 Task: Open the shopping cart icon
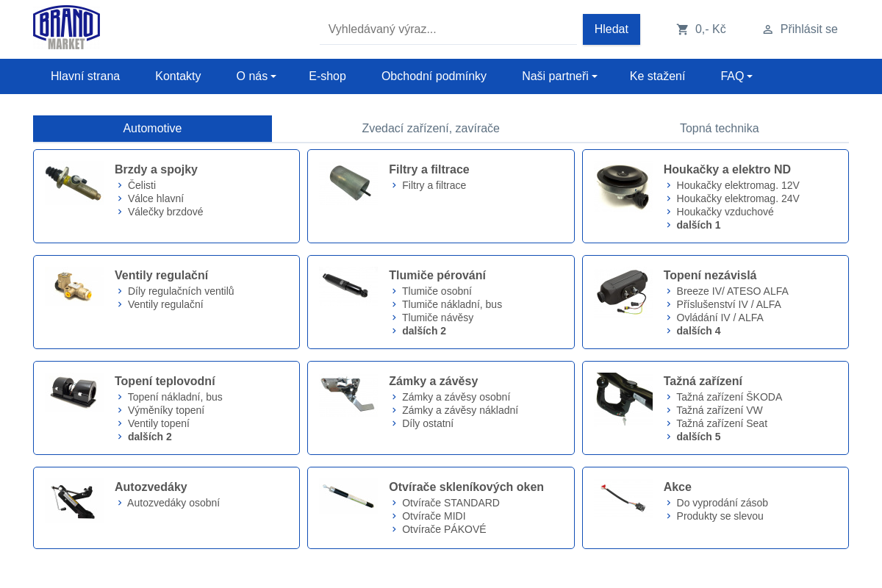click(682, 29)
